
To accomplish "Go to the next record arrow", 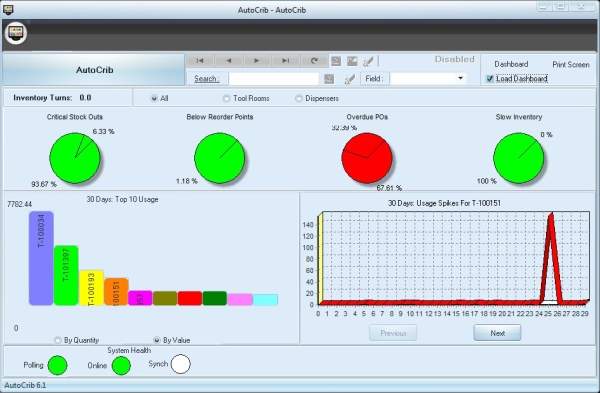I will coord(257,60).
